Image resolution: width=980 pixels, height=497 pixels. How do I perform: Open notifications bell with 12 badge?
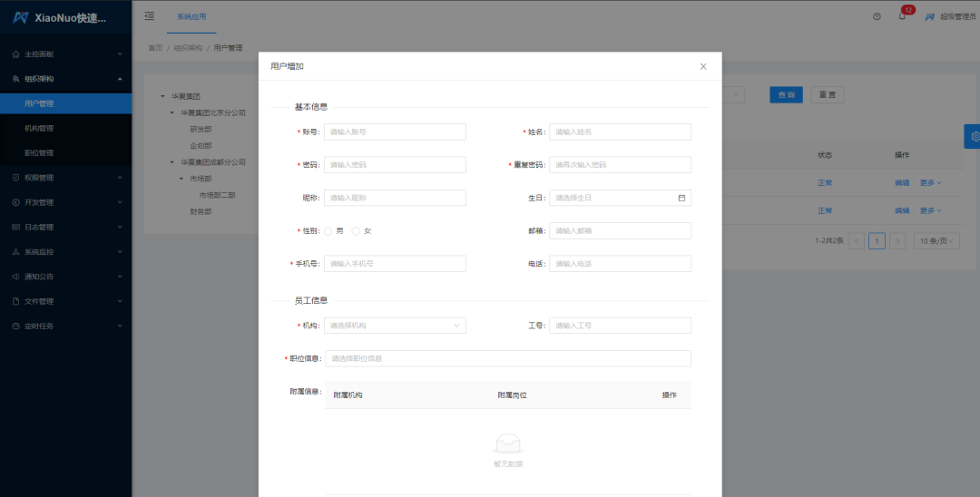click(902, 17)
